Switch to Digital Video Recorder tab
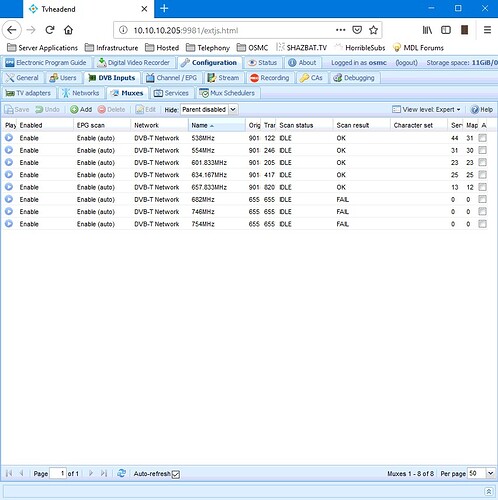 (133, 63)
